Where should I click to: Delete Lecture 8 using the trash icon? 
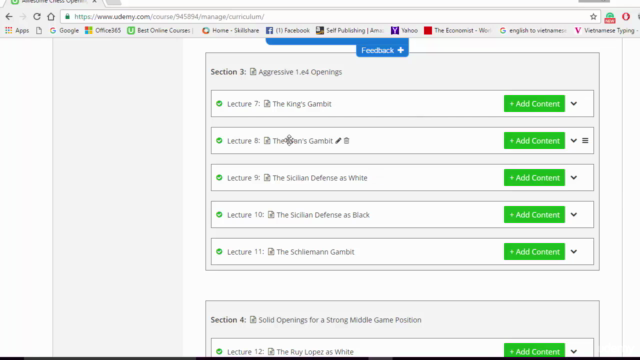coord(347,141)
